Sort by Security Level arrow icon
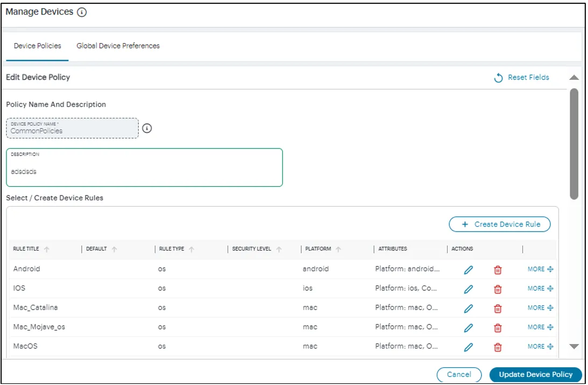The width and height of the screenshot is (588, 385). [x=279, y=249]
